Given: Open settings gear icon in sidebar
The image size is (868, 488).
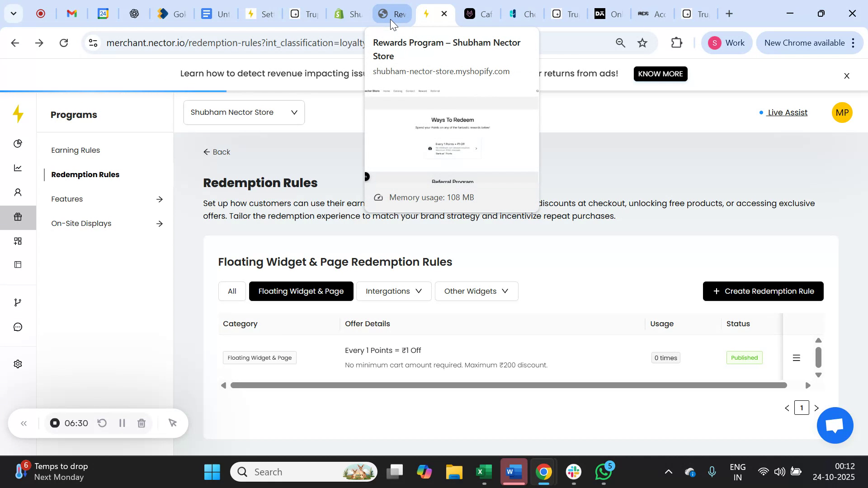Looking at the screenshot, I should [18, 364].
